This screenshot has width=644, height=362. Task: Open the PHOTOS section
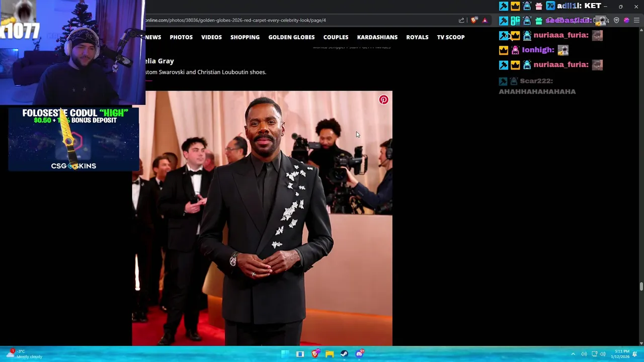[181, 37]
